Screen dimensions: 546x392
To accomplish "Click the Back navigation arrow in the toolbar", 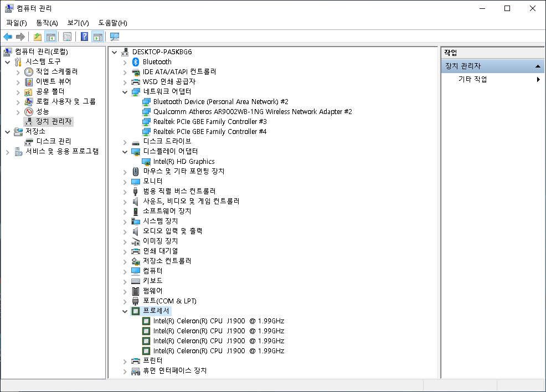I will tap(8, 37).
